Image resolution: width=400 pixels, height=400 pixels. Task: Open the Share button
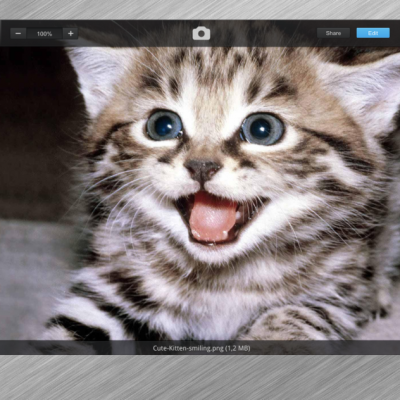[x=333, y=33]
